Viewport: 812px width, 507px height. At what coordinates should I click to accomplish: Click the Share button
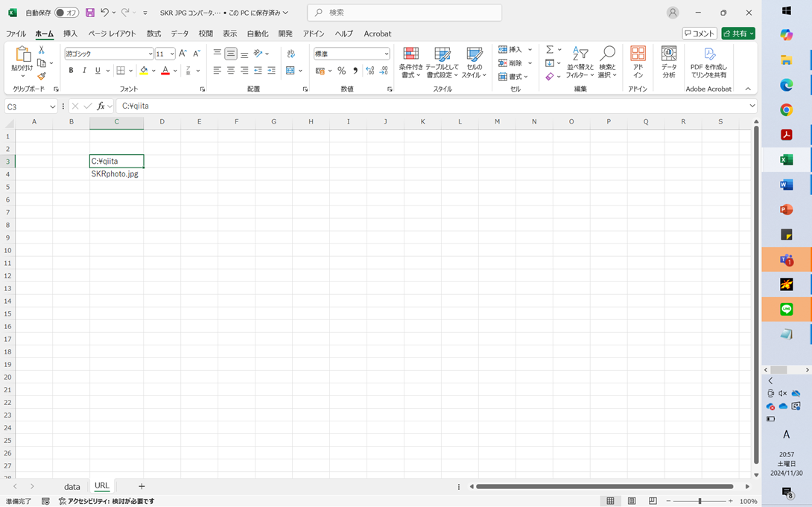point(738,34)
